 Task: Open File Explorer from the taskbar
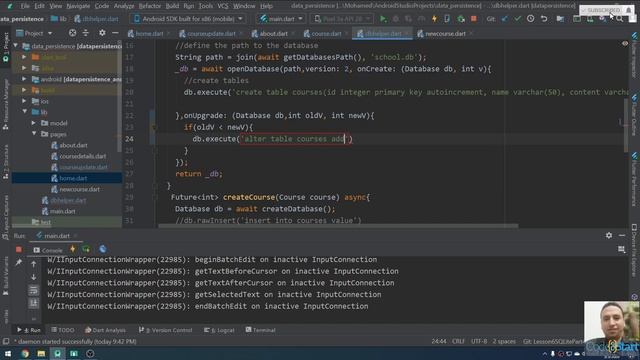[41, 353]
